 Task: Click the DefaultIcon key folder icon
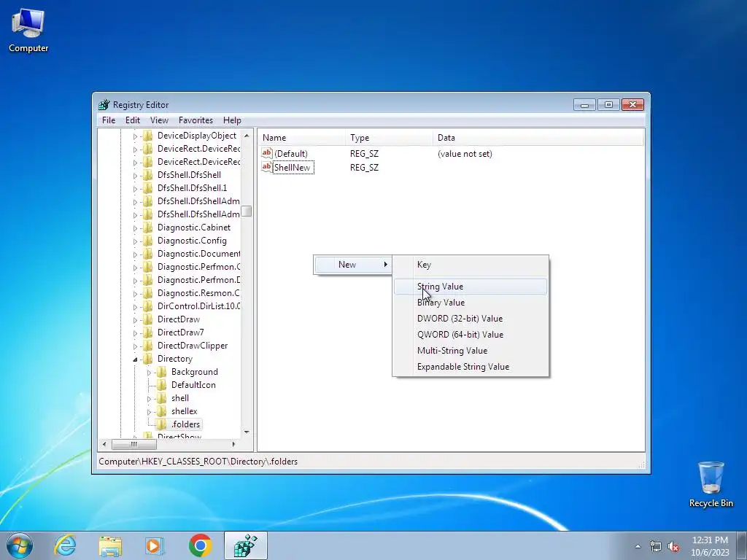(x=162, y=385)
